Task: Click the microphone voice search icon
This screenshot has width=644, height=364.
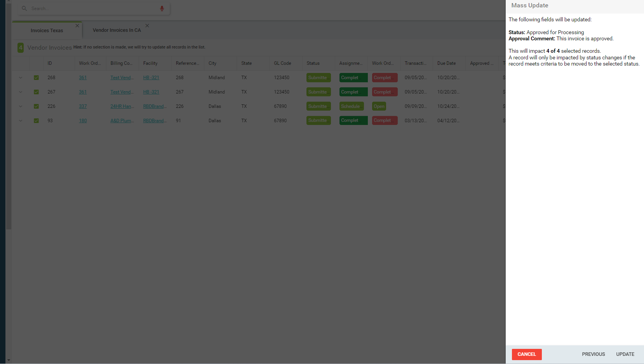Action: tap(162, 9)
